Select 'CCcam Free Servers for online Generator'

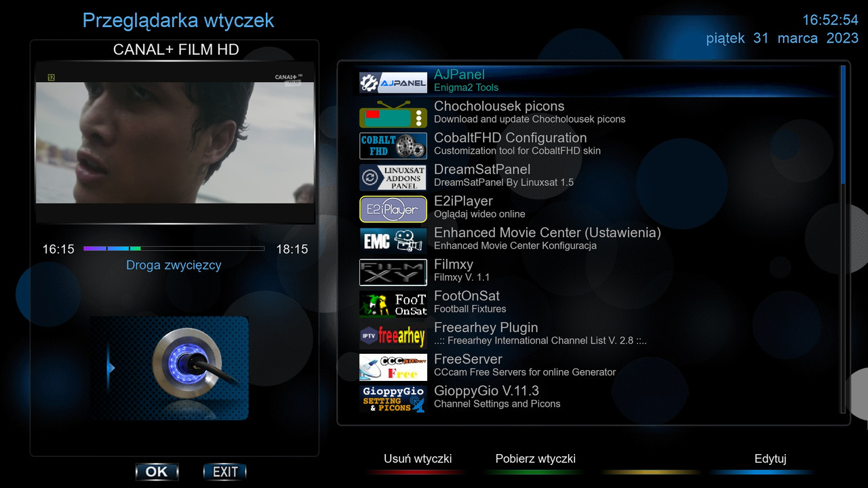[525, 372]
